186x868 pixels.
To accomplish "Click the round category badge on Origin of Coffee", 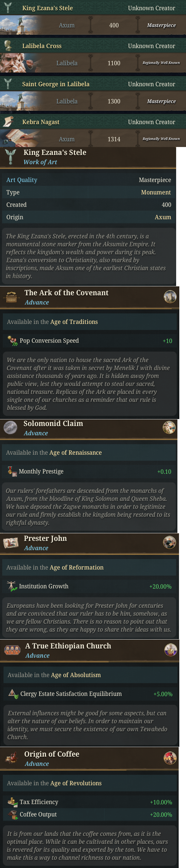I will pos(170,758).
